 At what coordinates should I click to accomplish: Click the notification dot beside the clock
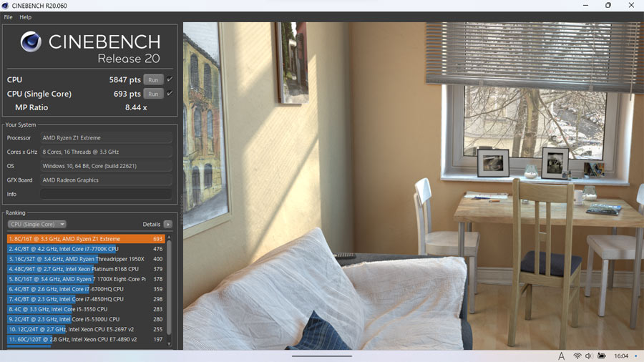click(x=636, y=356)
